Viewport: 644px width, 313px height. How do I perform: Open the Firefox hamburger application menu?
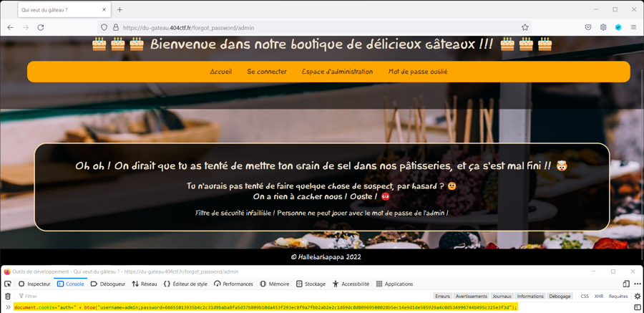pos(633,27)
